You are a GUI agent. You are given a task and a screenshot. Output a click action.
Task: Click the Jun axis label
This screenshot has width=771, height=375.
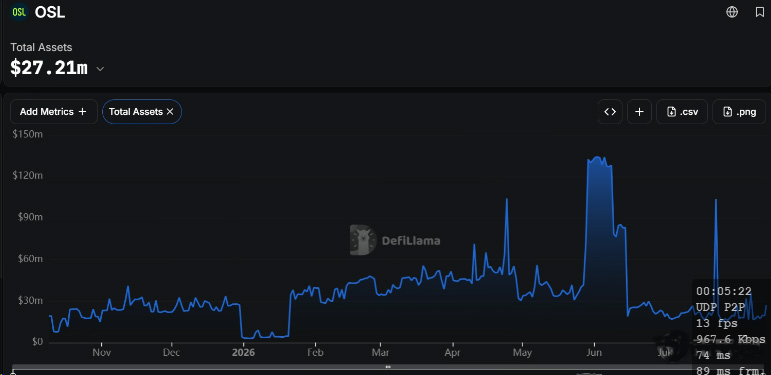594,353
